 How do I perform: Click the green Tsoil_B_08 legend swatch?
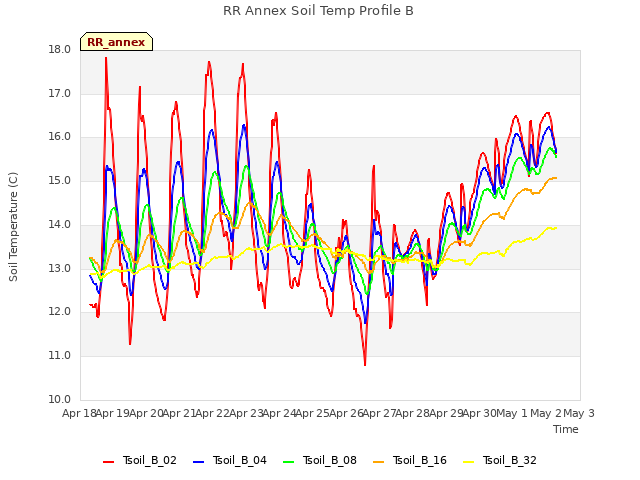click(289, 462)
